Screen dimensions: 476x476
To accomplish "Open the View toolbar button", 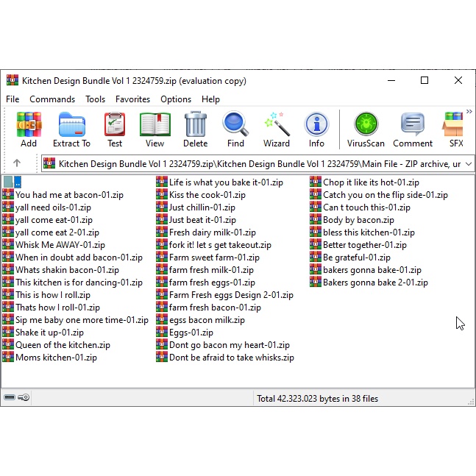I will [x=154, y=129].
